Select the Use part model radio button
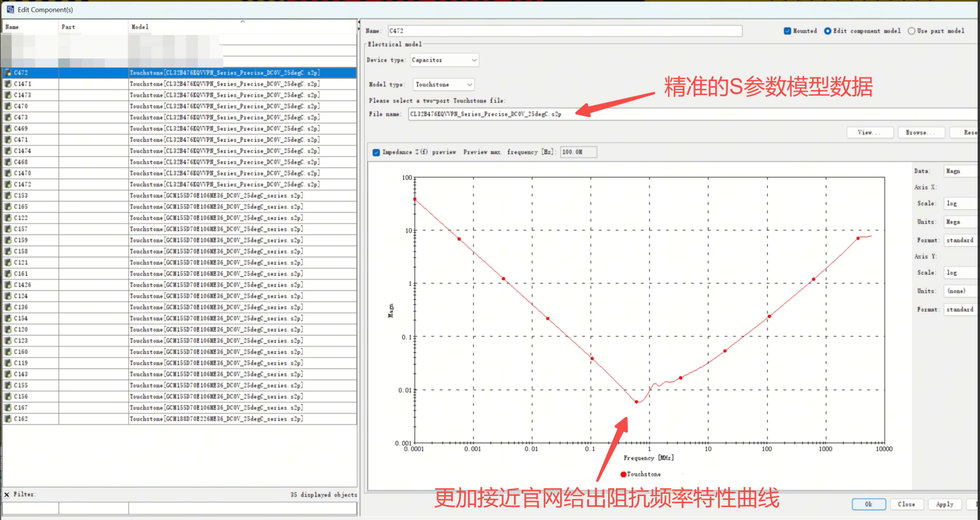 click(x=911, y=31)
